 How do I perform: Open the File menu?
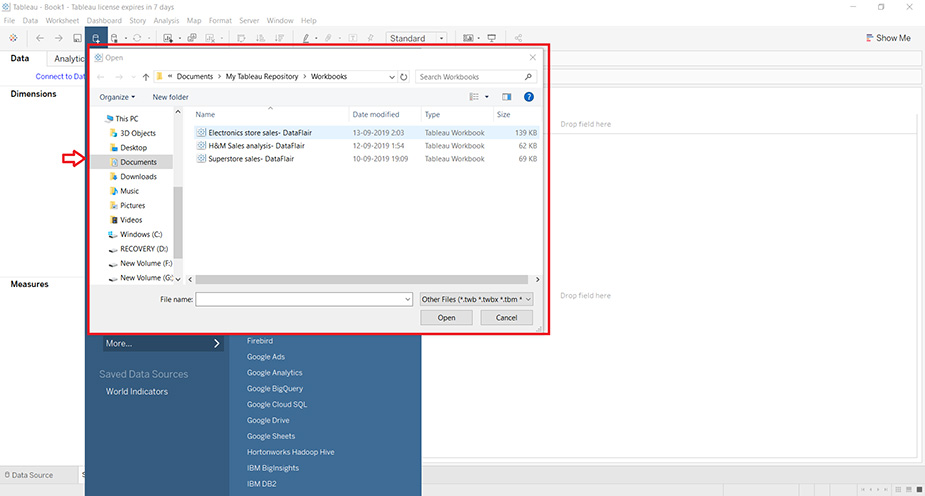[x=9, y=20]
